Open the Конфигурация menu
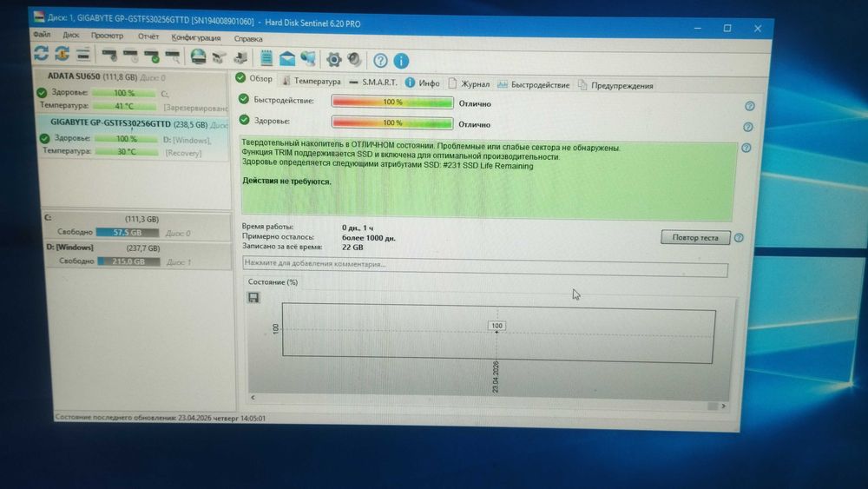 (196, 37)
